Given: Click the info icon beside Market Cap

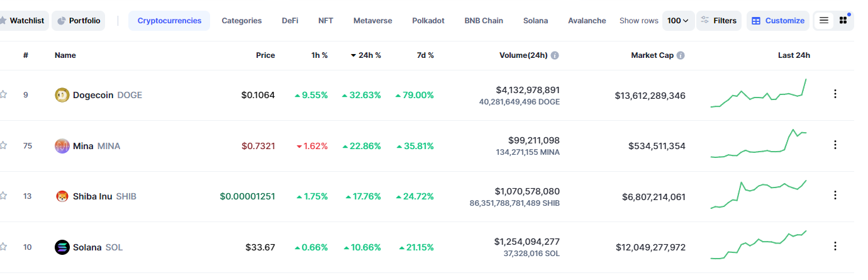Looking at the screenshot, I should pos(681,55).
